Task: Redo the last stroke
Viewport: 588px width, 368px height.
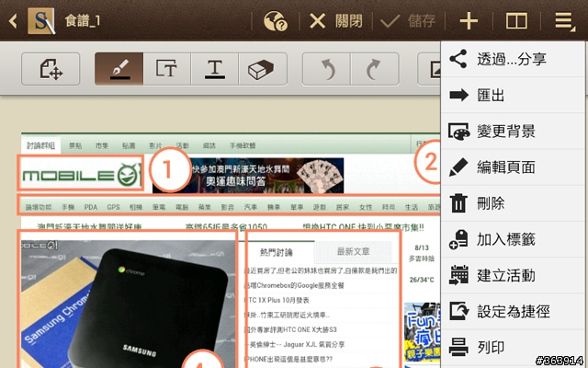Action: 375,69
